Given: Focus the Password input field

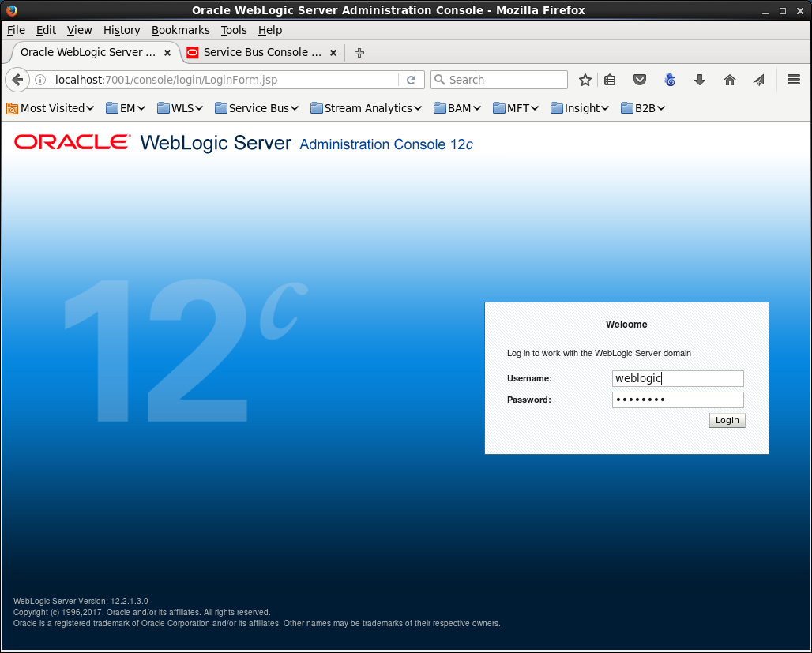Looking at the screenshot, I should point(678,400).
